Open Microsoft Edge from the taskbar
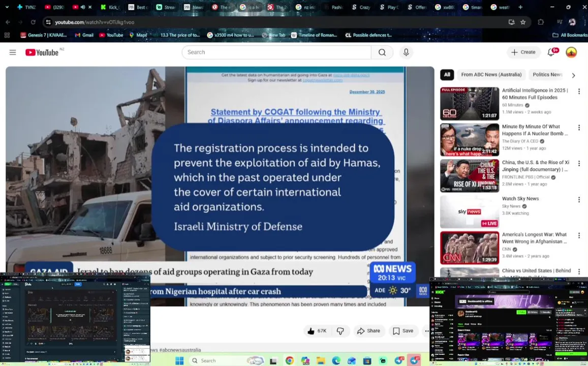The width and height of the screenshot is (588, 366). 336,361
